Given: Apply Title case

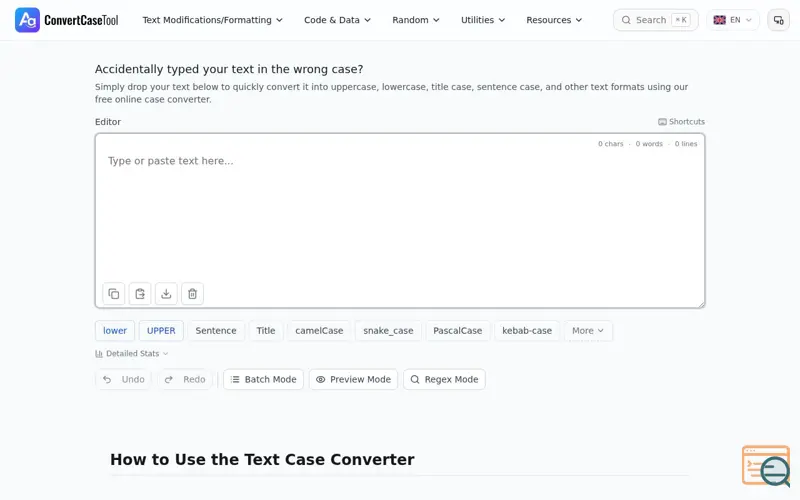Looking at the screenshot, I should (266, 331).
